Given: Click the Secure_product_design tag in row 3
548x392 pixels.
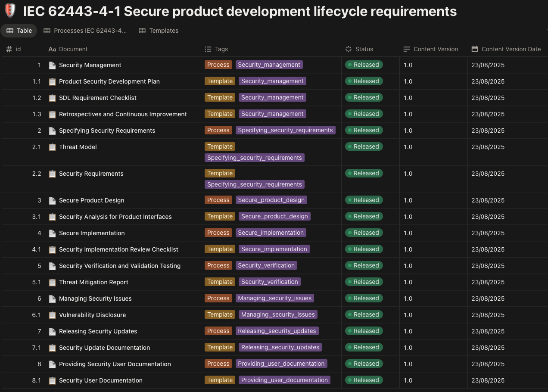Looking at the screenshot, I should pos(271,200).
